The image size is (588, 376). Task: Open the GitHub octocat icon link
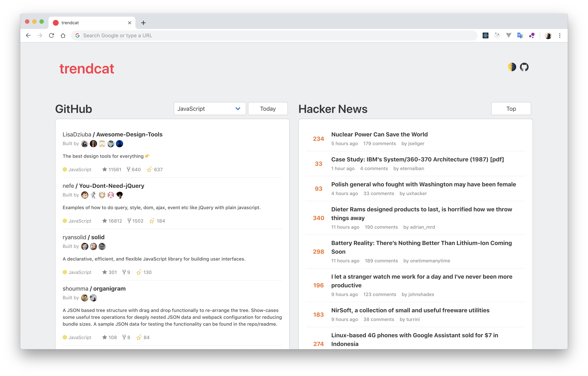524,67
